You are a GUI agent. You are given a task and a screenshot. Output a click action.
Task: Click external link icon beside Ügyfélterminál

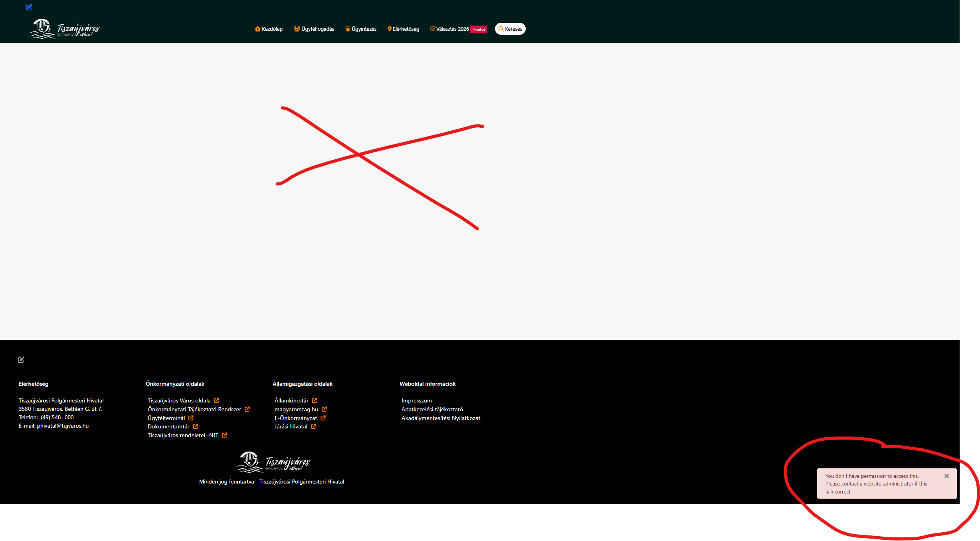coord(191,418)
